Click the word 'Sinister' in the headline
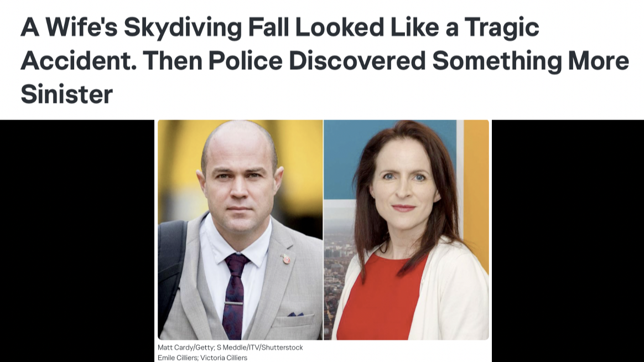Viewport: 644px width, 362px height. pos(66,94)
